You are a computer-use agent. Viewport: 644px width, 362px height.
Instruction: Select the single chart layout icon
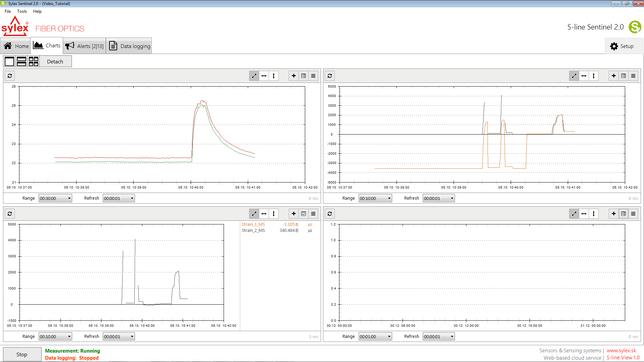click(x=9, y=61)
